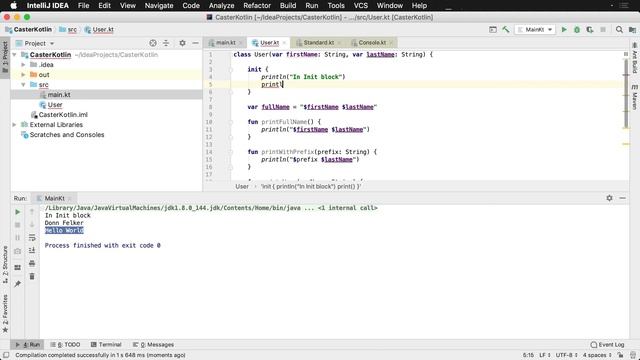Run the MainKt configuration with green play
The height and width of the screenshot is (360, 640).
pos(564,29)
